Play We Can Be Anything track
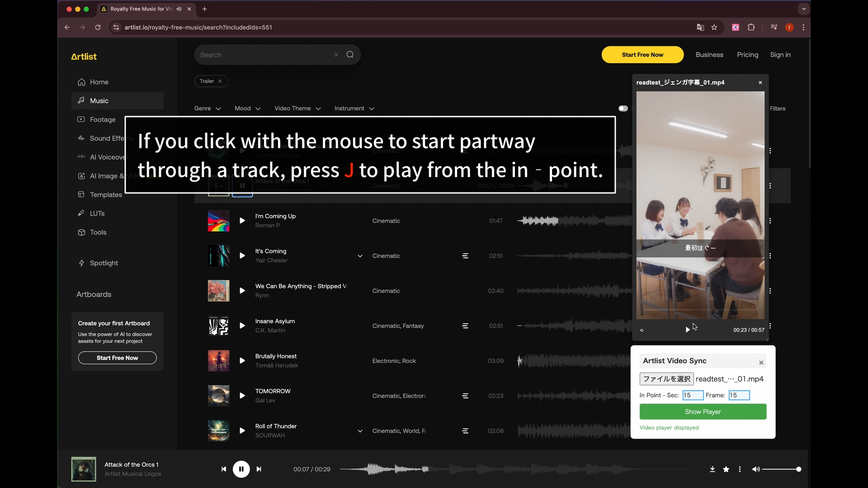Viewport: 868px width, 488px height. coord(242,291)
